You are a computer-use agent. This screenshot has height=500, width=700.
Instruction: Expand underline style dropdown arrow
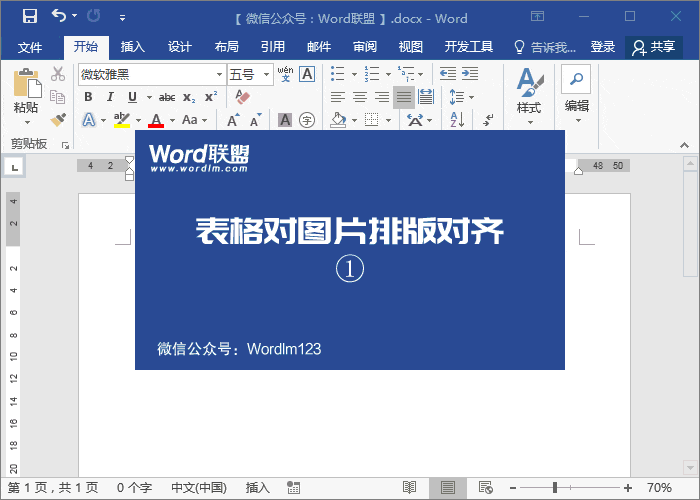[149, 97]
